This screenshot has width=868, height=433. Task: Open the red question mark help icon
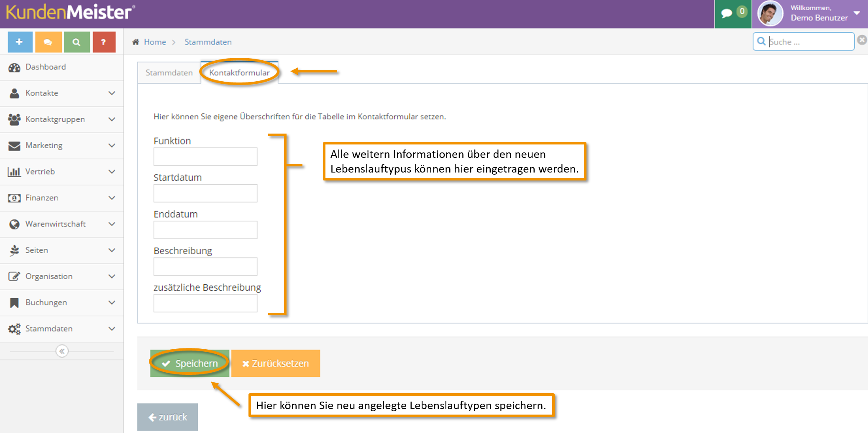click(x=104, y=42)
